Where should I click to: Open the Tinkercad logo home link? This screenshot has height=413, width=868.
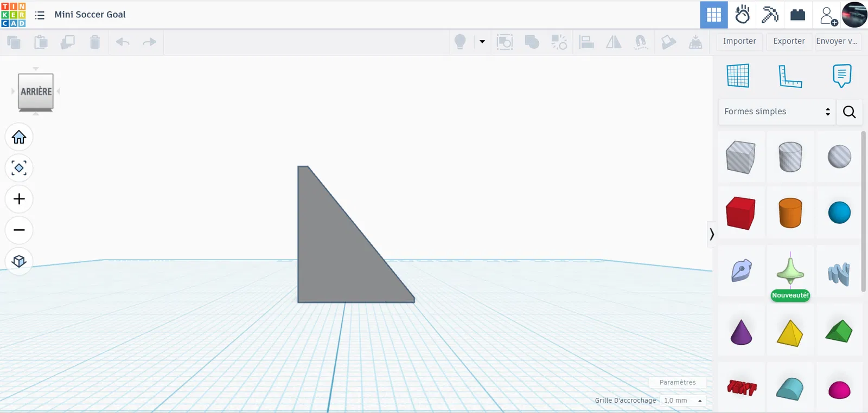[14, 15]
